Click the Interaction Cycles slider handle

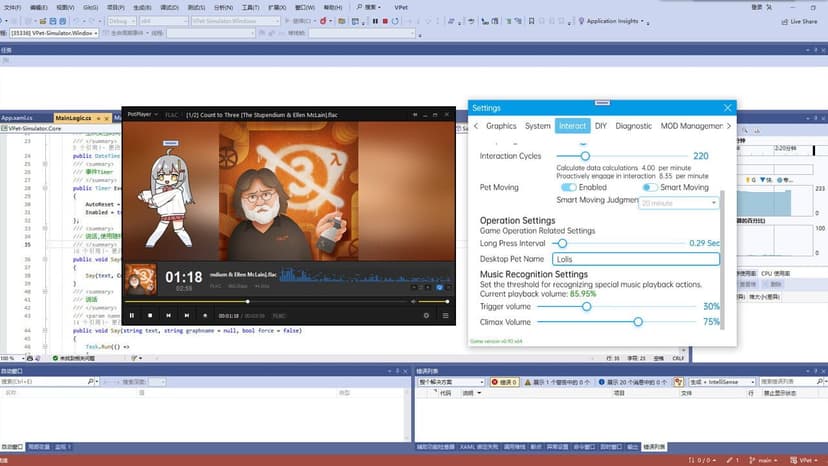click(x=585, y=156)
